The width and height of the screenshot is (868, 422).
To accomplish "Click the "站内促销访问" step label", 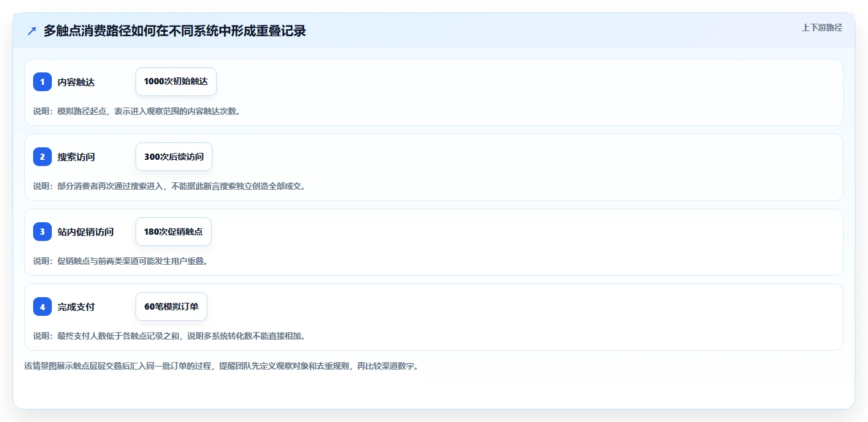I will 86,232.
